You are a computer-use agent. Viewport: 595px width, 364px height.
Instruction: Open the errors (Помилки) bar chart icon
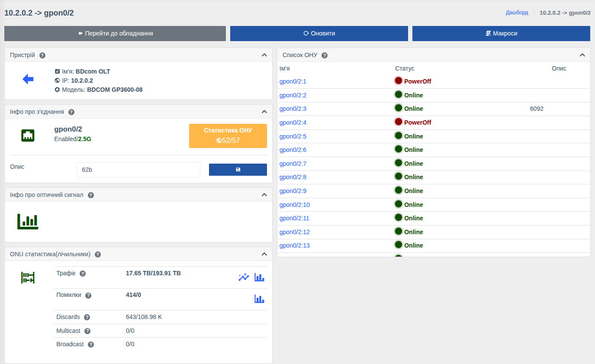(259, 299)
